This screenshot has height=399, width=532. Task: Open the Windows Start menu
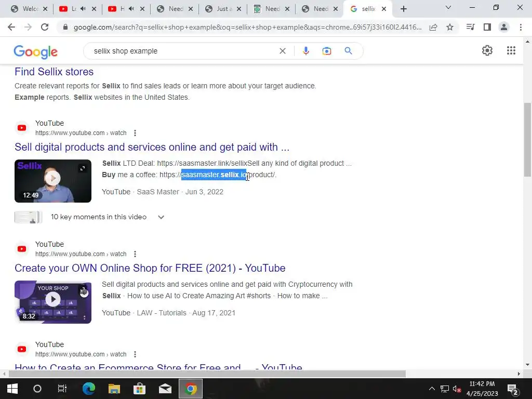click(x=12, y=389)
